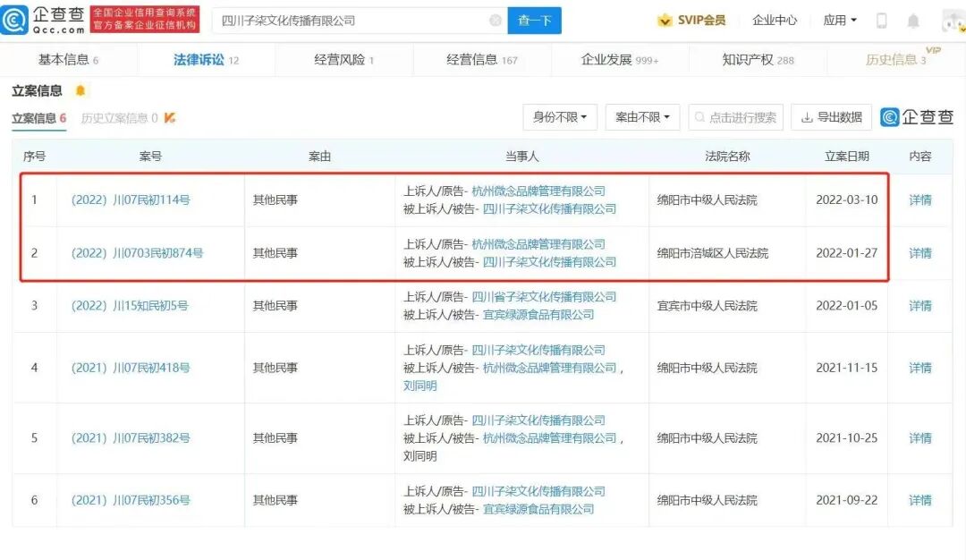This screenshot has width=966, height=560.
Task: Click the notification bell icon in top bar
Action: (914, 20)
